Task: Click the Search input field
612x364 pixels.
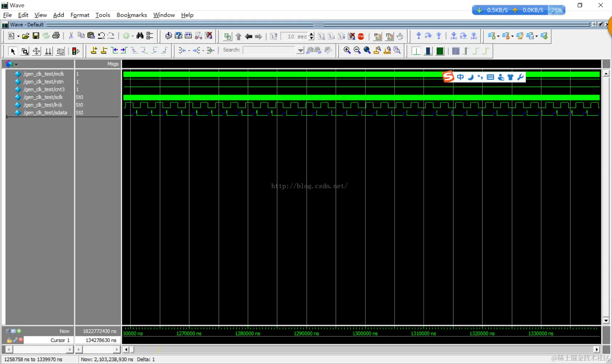Action: (x=270, y=50)
